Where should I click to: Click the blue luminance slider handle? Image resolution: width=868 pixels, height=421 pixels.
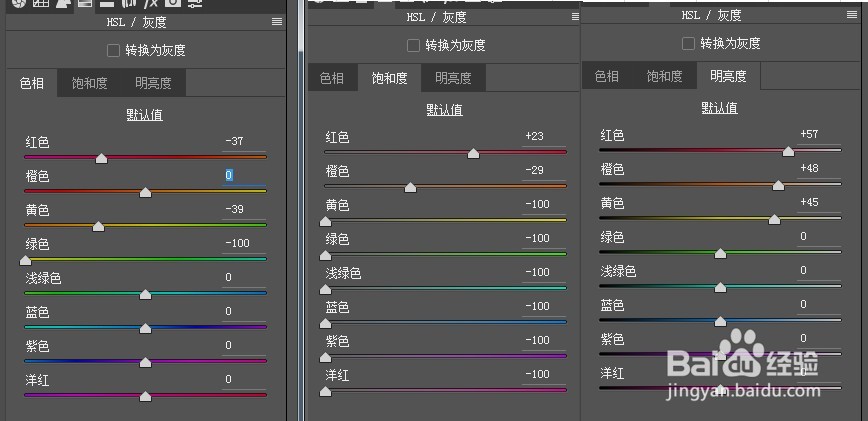pyautogui.click(x=720, y=321)
